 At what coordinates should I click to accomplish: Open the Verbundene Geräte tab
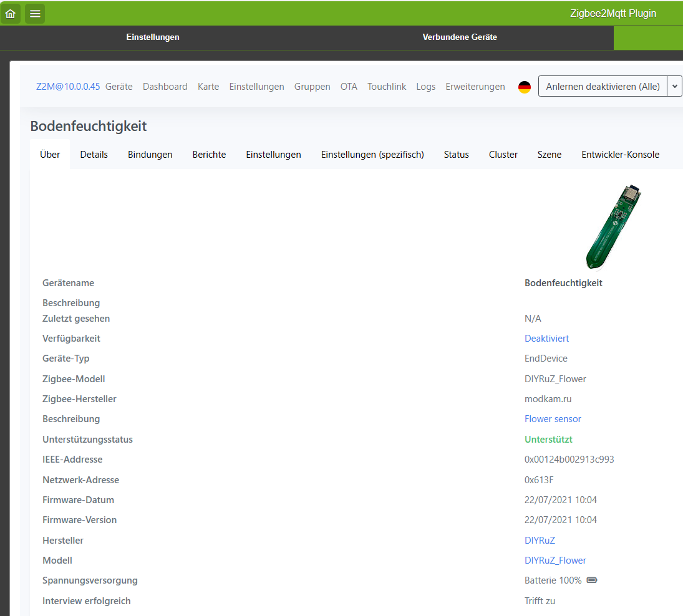pyautogui.click(x=460, y=37)
